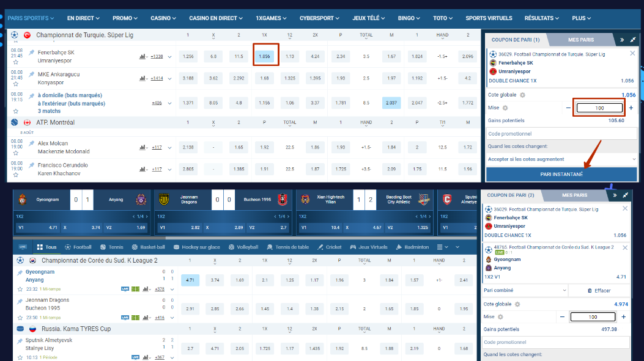Click the Effacer trash button
The width and height of the screenshot is (644, 361).
pyautogui.click(x=599, y=290)
